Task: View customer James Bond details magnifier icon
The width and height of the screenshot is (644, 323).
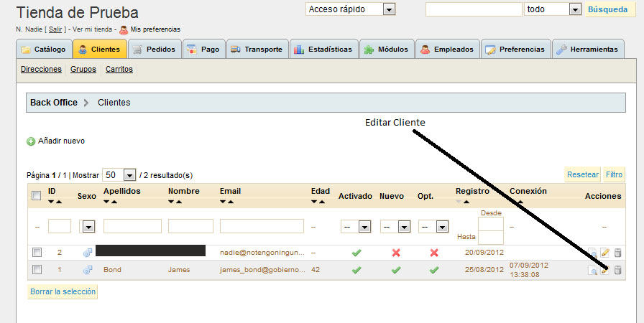Action: [x=592, y=271]
